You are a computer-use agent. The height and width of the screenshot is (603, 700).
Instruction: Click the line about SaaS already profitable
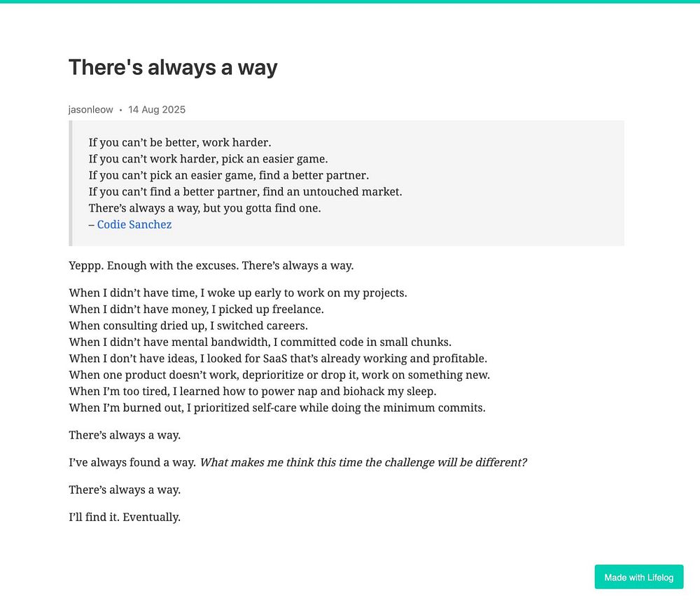click(x=278, y=358)
